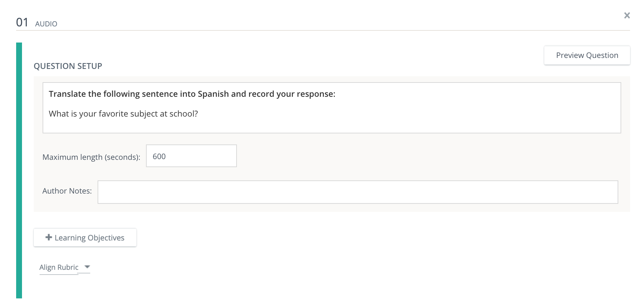Click the teal accent bar on the left
The width and height of the screenshot is (644, 305).
[19, 169]
